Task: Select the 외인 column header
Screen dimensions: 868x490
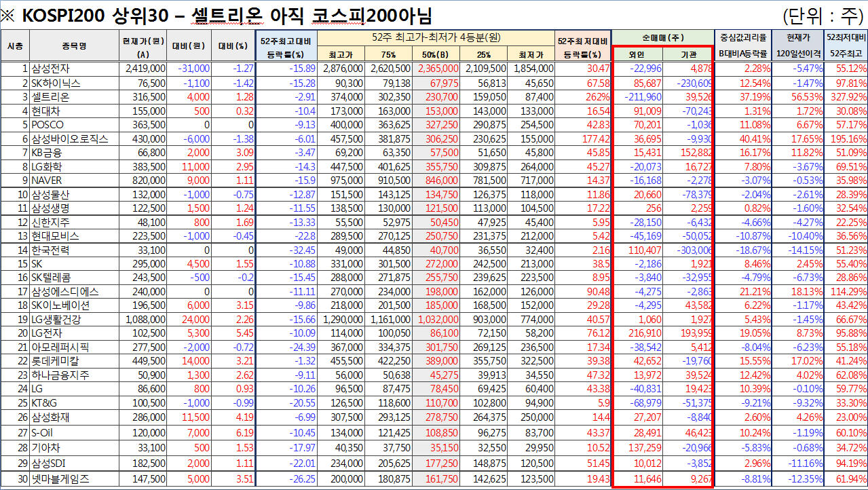Action: (637, 54)
